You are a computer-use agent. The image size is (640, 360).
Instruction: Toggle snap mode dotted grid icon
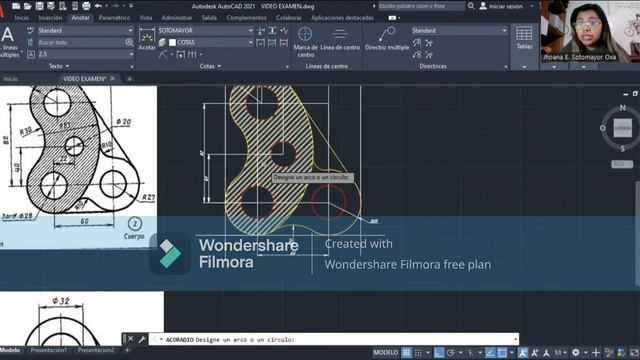[418, 352]
